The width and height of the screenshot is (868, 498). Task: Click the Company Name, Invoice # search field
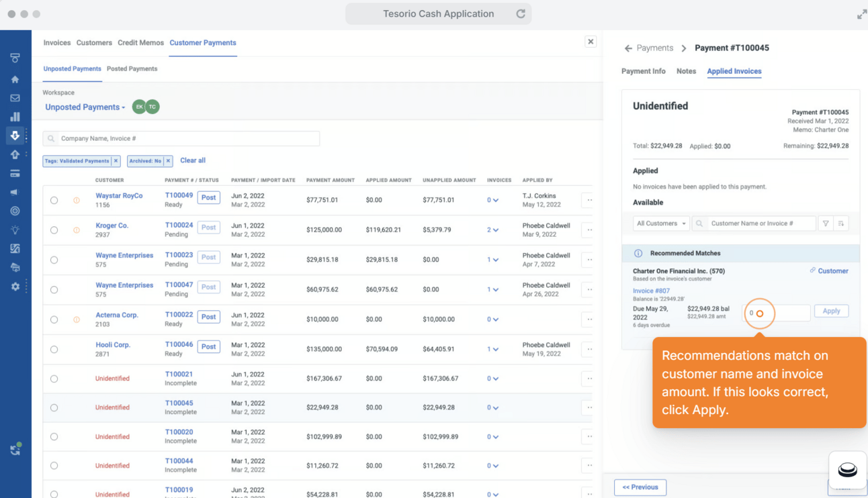[181, 138]
